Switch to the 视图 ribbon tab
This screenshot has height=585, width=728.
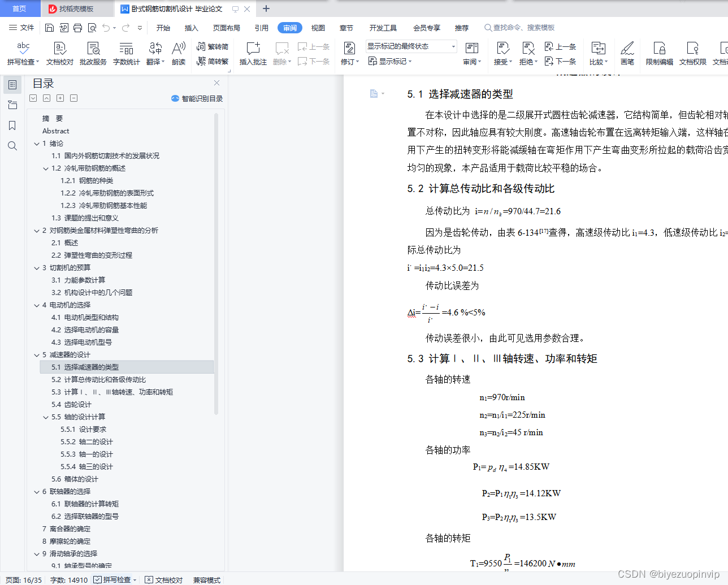coord(318,28)
